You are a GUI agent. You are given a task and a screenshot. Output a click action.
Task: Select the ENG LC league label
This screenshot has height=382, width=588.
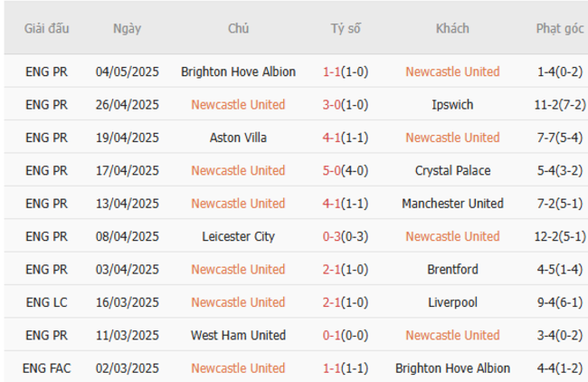tap(46, 302)
